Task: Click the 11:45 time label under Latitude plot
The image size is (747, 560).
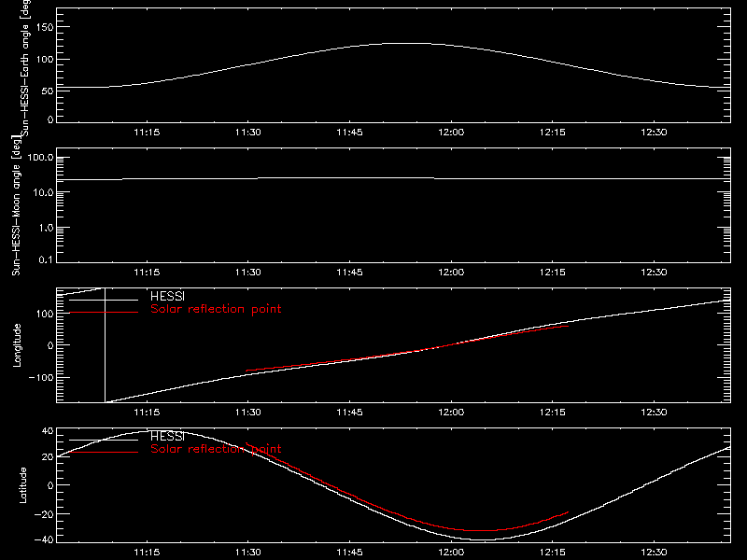Action: click(349, 553)
